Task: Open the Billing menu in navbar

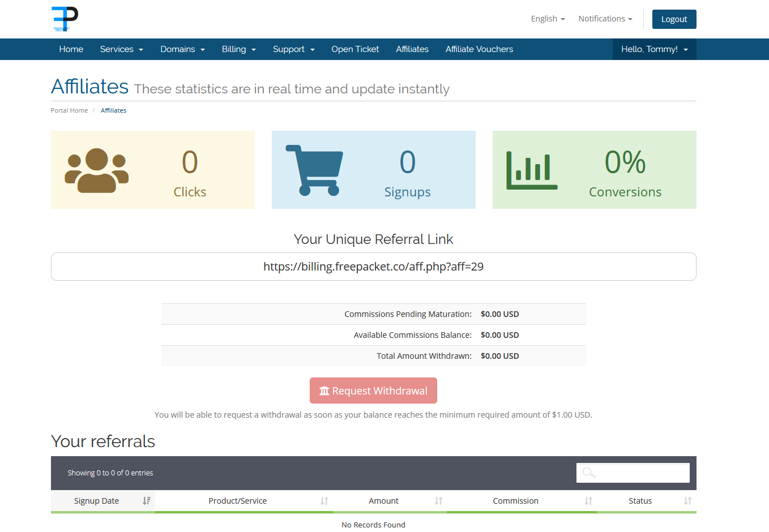Action: click(x=238, y=49)
